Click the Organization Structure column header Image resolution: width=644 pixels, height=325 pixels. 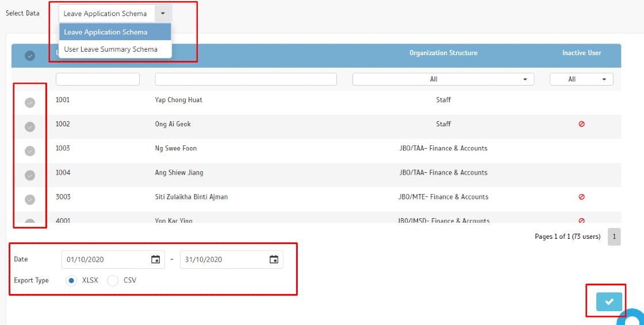(x=443, y=53)
